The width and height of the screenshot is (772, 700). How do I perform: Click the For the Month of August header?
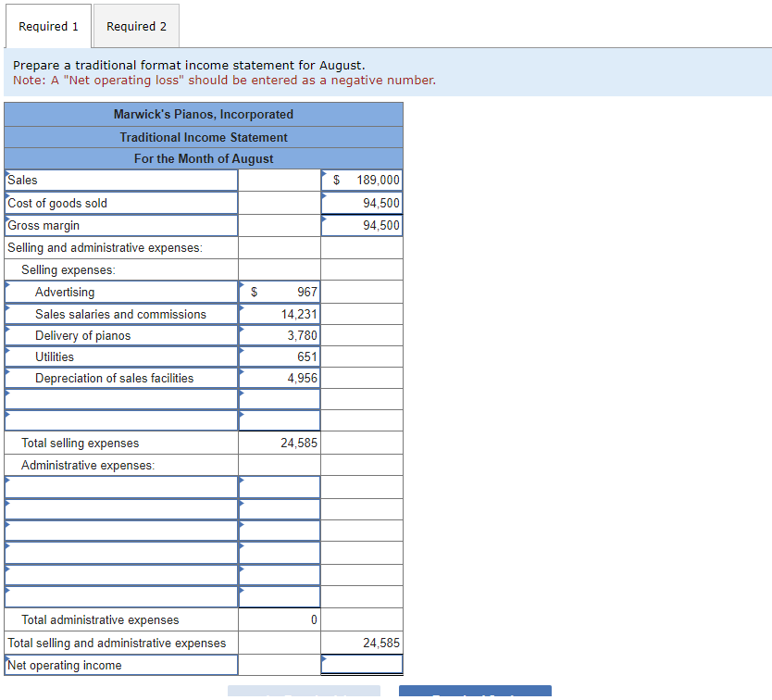pyautogui.click(x=204, y=158)
